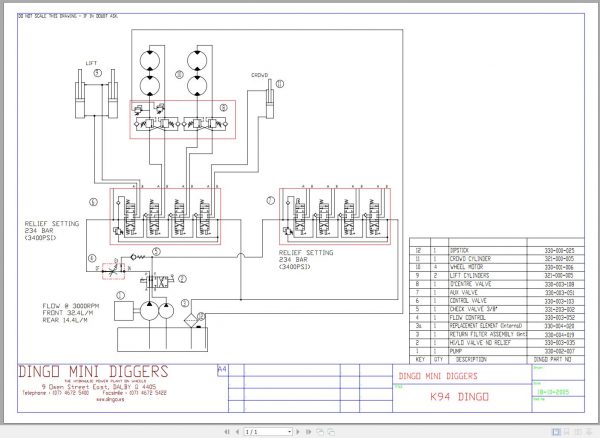Click the WHEEL MOTOR description in table
Image resolution: width=600 pixels, height=438 pixels.
coord(466,267)
